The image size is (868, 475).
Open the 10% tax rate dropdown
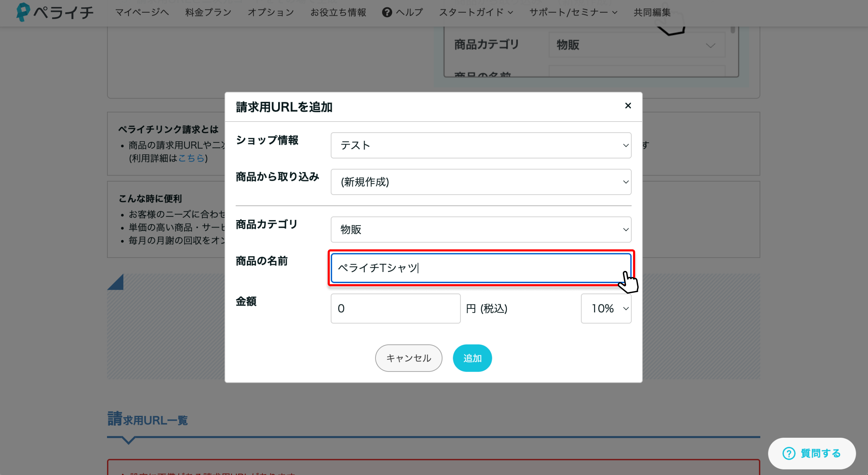coord(606,308)
